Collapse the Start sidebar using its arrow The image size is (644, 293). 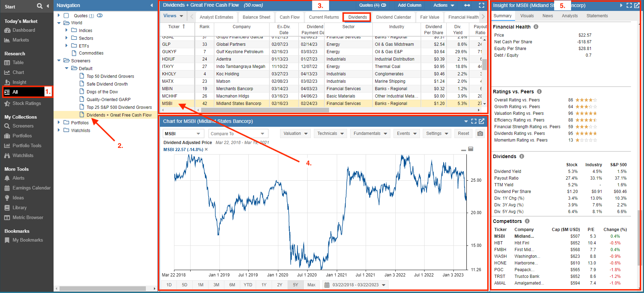[48, 6]
